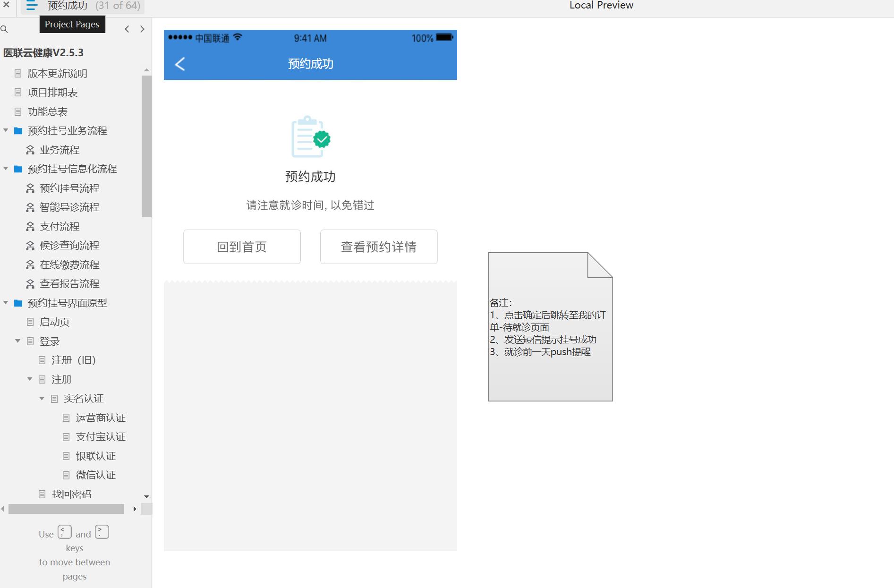Click the 智能导诊流程 flow icon
The height and width of the screenshot is (588, 894).
click(30, 207)
